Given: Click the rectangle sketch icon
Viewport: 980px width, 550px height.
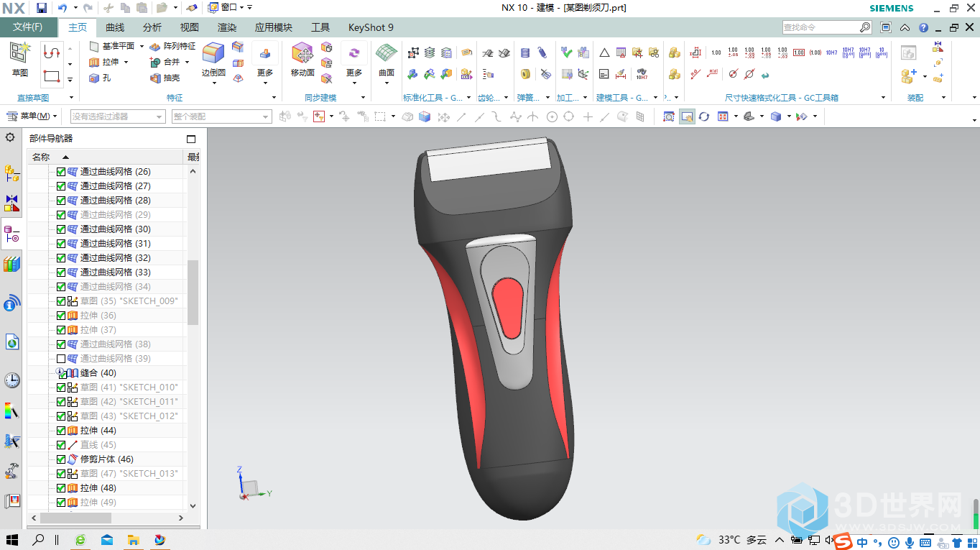Looking at the screenshot, I should (52, 75).
